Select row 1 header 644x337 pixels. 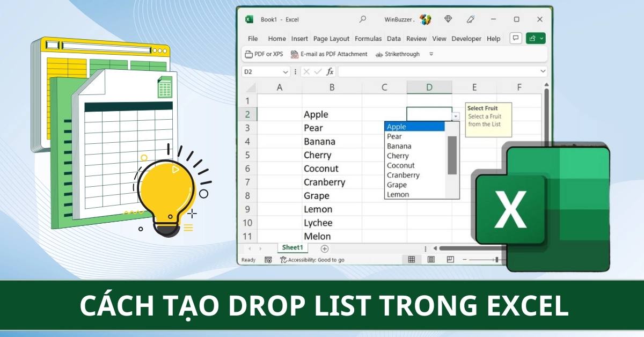coord(247,100)
